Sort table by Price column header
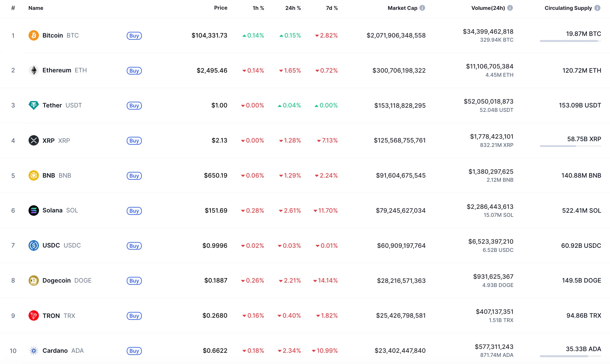610x364 pixels. coord(221,8)
